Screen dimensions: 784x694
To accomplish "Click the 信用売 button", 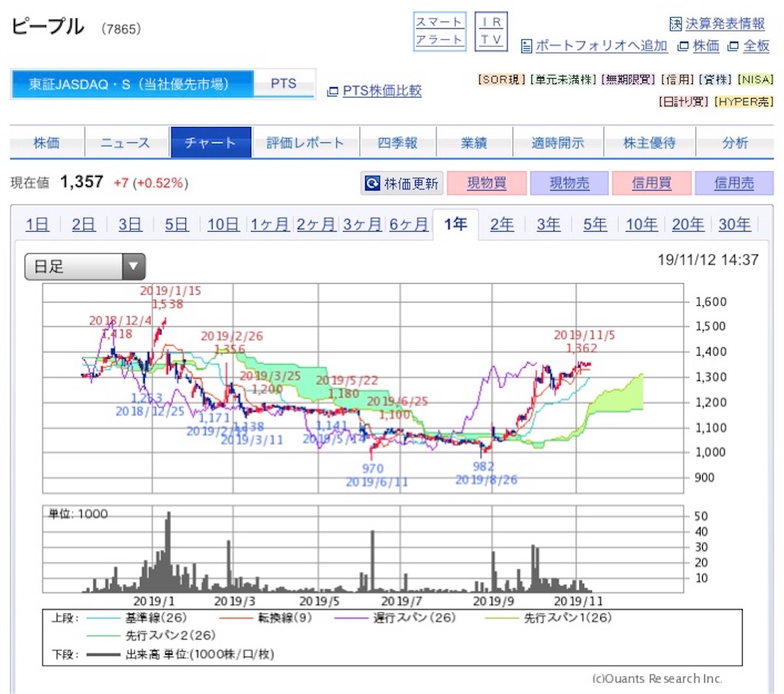I will coord(734,184).
